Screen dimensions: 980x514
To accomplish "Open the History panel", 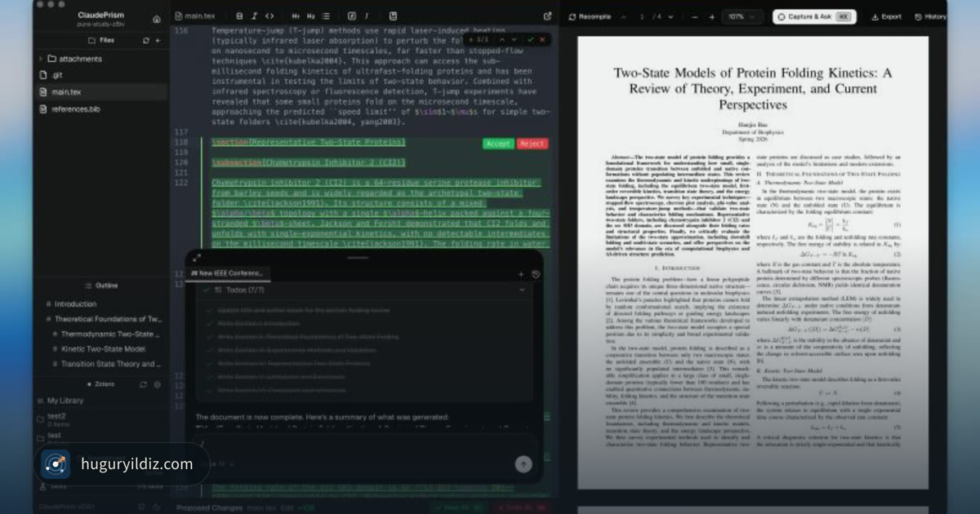I will (x=930, y=16).
